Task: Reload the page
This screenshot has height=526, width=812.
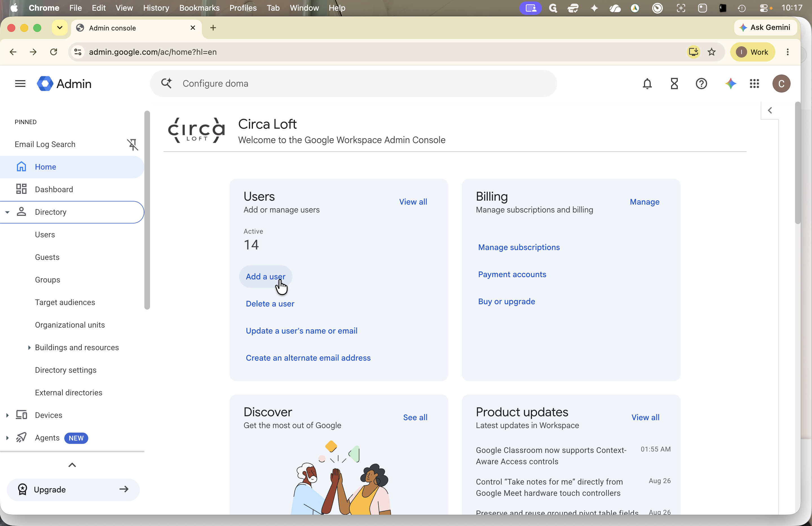Action: coord(54,52)
